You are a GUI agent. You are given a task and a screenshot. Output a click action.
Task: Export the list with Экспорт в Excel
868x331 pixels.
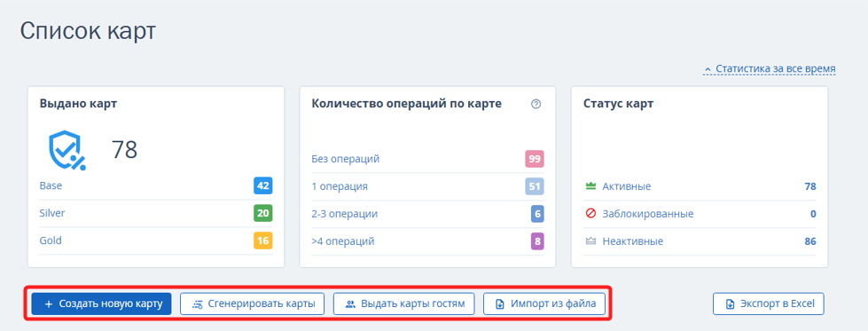[769, 303]
